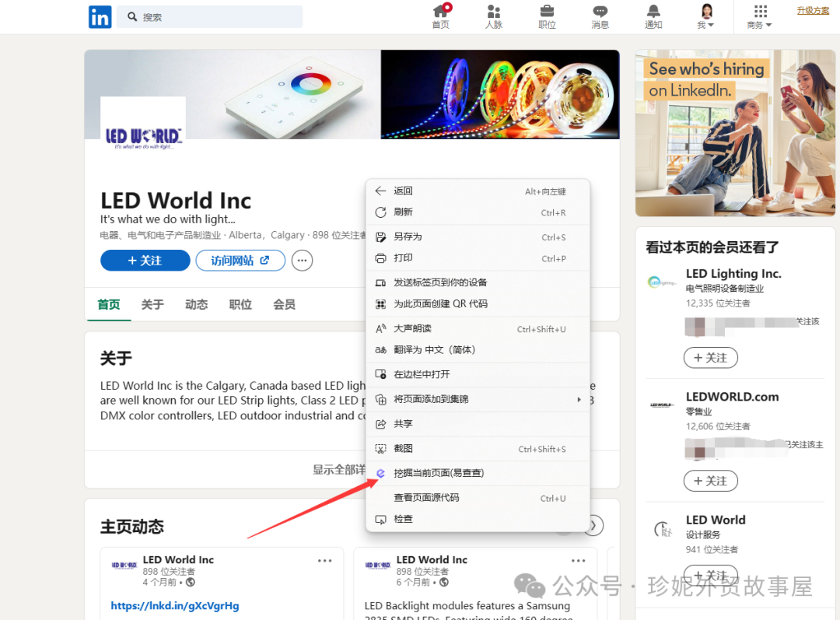Click the 访问网站 visit website button
The image size is (840, 620).
[240, 261]
